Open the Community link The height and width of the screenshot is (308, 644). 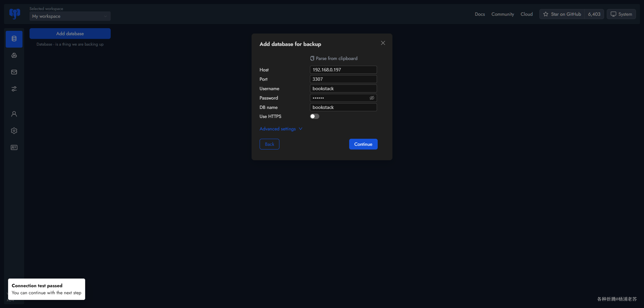pyautogui.click(x=503, y=14)
